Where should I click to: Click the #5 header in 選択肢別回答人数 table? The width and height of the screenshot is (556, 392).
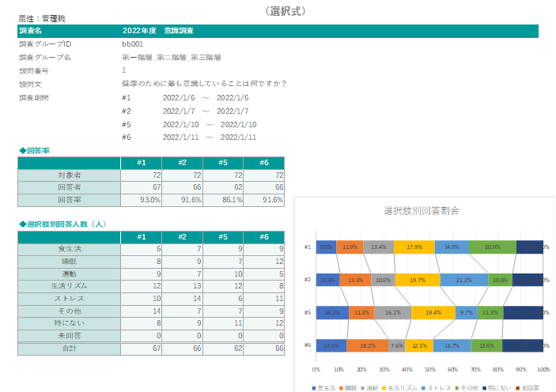(x=223, y=237)
